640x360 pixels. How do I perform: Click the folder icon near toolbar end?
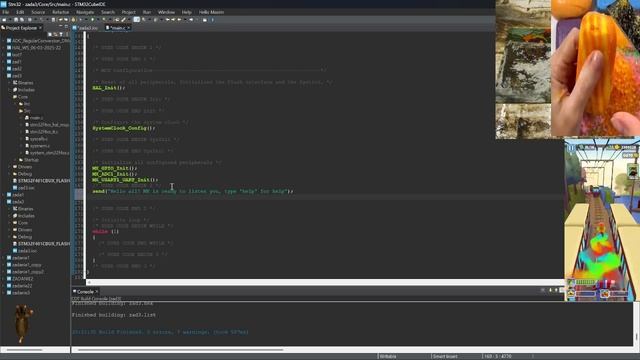click(204, 20)
